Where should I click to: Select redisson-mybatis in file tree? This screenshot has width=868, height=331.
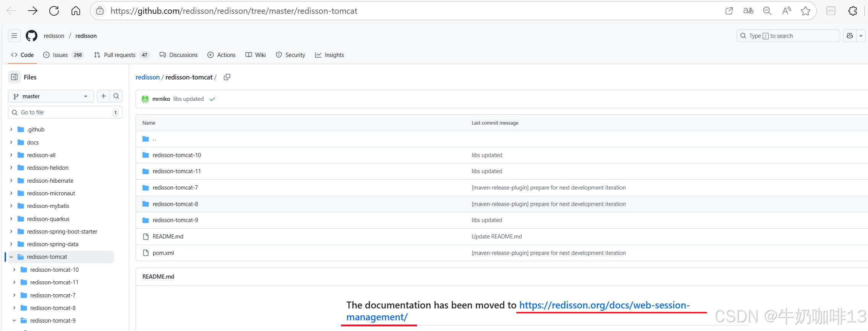[x=48, y=206]
